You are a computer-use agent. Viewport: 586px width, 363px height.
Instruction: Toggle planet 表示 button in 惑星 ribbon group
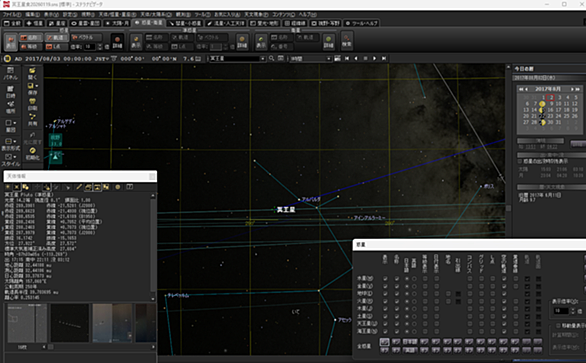[10, 41]
